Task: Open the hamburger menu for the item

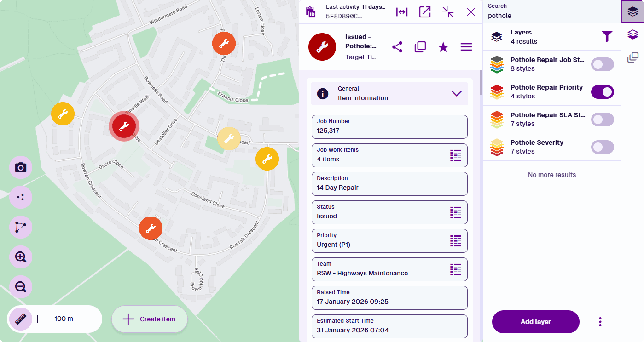Action: [466, 47]
